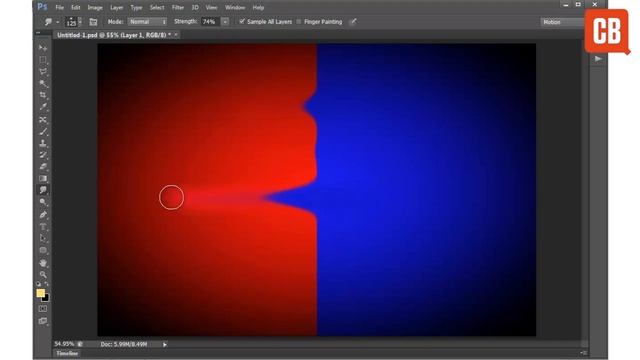This screenshot has width=640, height=360.
Task: Select the Crop tool
Action: coord(43,96)
